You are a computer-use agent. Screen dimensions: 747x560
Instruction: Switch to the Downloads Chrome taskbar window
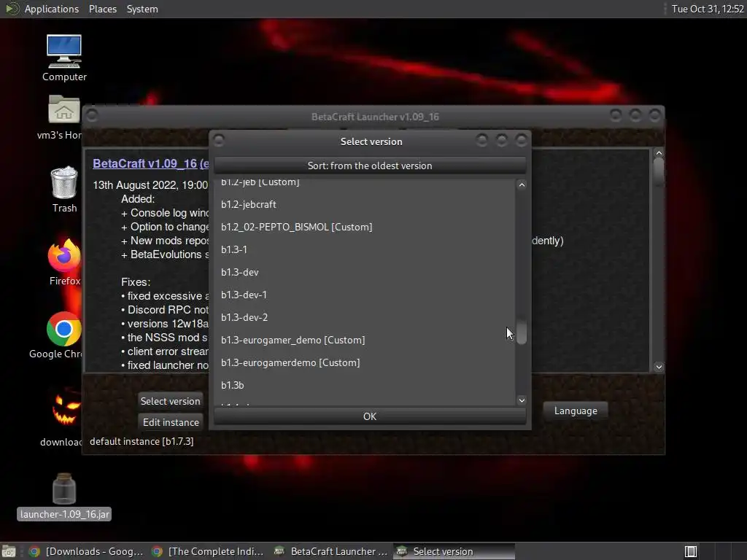click(86, 551)
